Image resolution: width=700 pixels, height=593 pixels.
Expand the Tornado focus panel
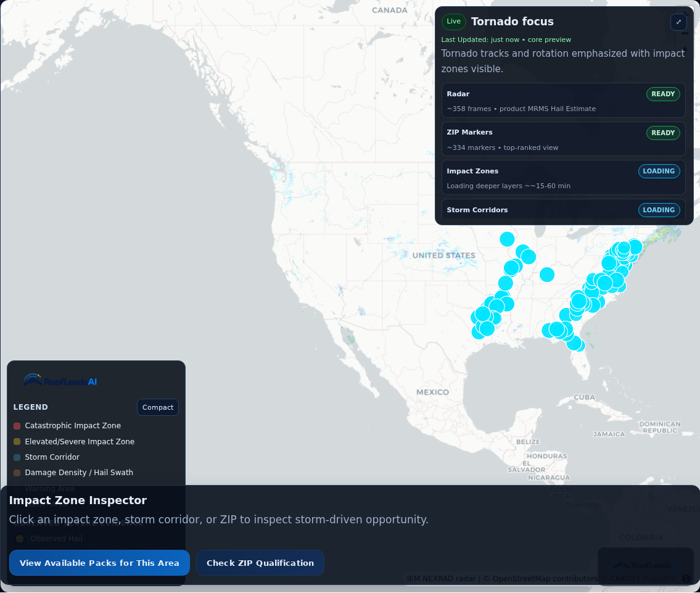click(678, 22)
